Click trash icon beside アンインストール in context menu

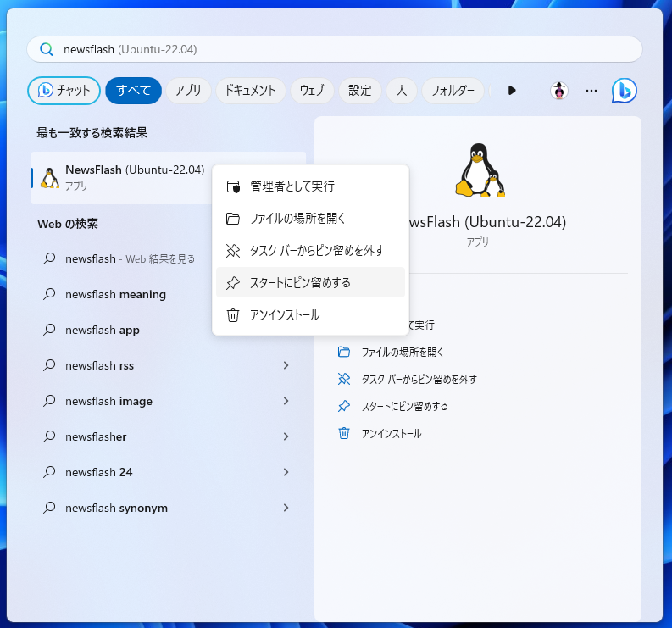[233, 315]
